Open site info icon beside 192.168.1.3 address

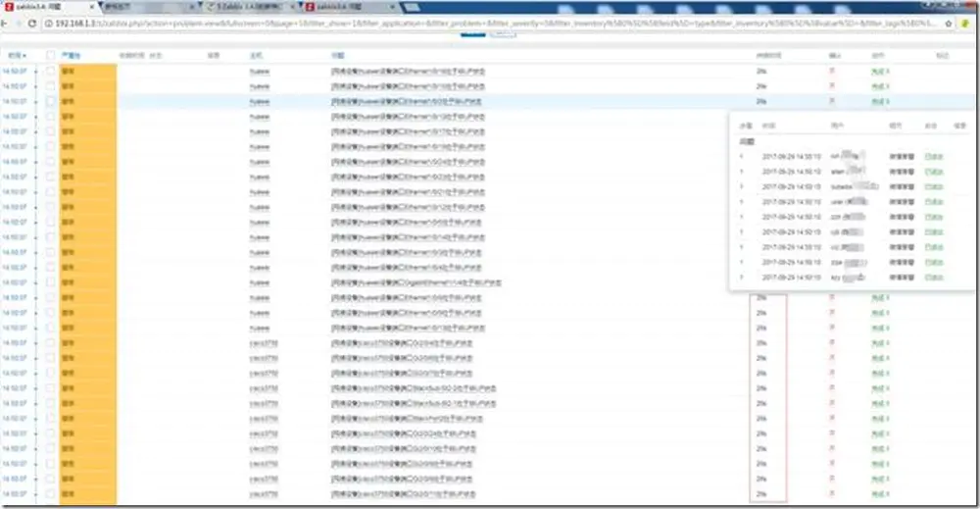[48, 24]
